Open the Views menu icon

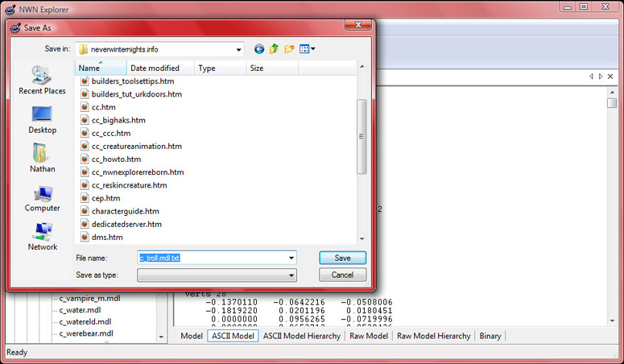coord(308,49)
